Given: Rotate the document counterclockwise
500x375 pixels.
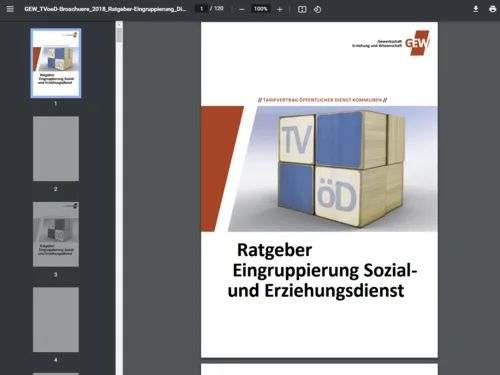Looking at the screenshot, I should pyautogui.click(x=317, y=9).
